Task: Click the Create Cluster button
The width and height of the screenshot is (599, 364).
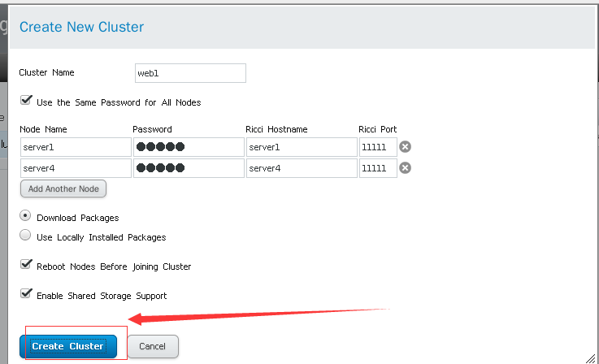Action: coord(68,346)
